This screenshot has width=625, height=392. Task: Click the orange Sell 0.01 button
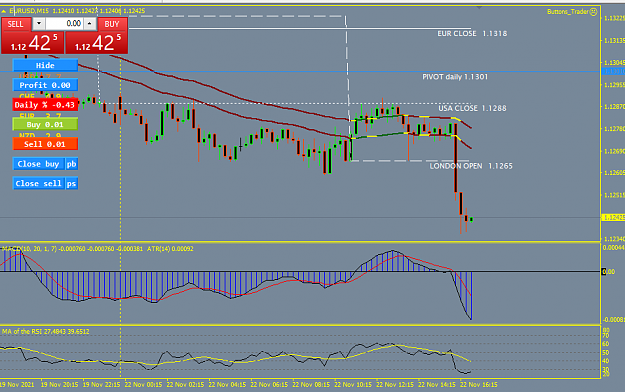(45, 144)
